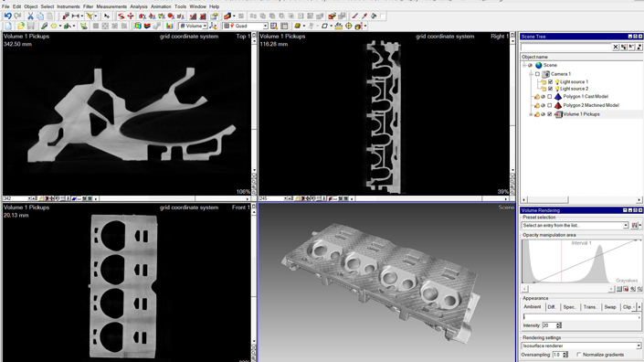This screenshot has width=644, height=362.
Task: Open the Instruments menu
Action: [69, 6]
